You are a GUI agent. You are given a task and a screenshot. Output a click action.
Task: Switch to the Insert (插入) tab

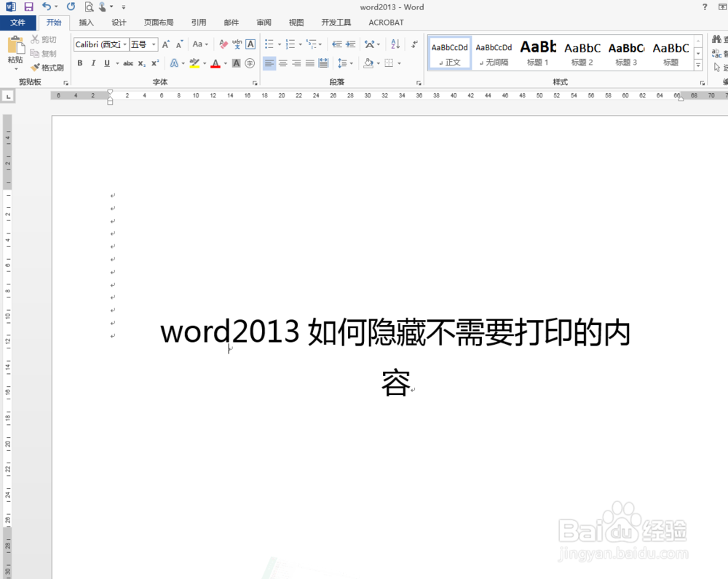pyautogui.click(x=87, y=23)
